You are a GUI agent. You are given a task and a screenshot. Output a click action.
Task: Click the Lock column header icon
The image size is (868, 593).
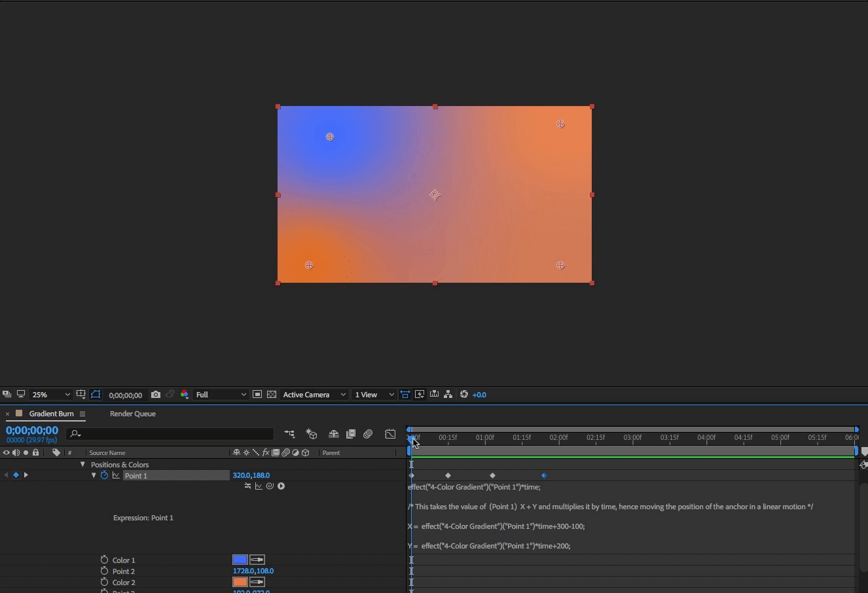click(x=36, y=452)
